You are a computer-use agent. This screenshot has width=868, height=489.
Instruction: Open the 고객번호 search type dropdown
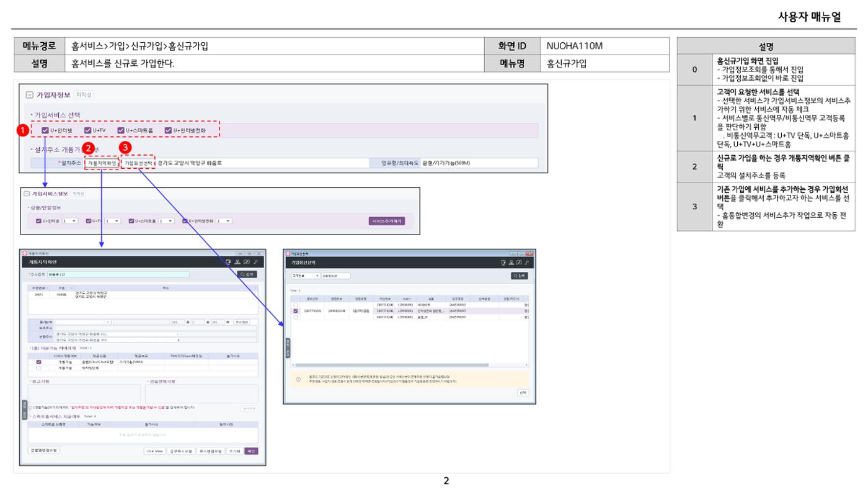306,276
